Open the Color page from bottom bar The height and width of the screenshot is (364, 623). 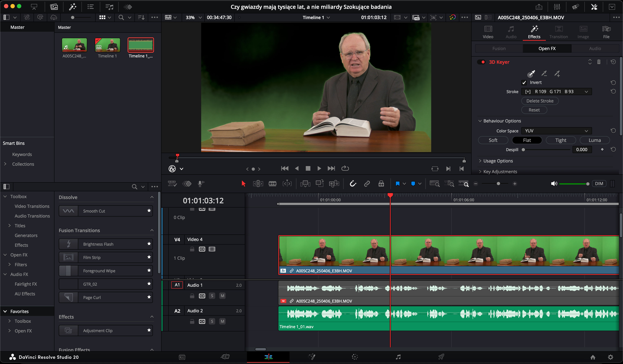pos(355,357)
